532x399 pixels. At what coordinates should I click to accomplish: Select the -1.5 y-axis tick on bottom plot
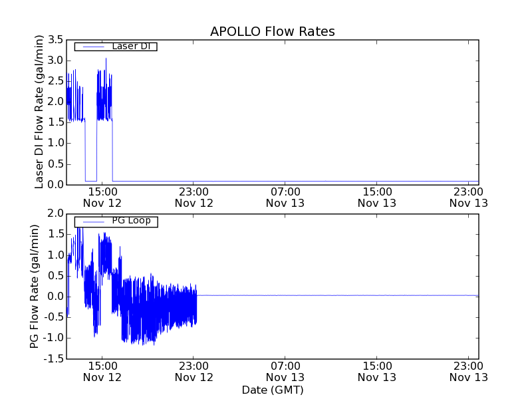click(x=54, y=359)
